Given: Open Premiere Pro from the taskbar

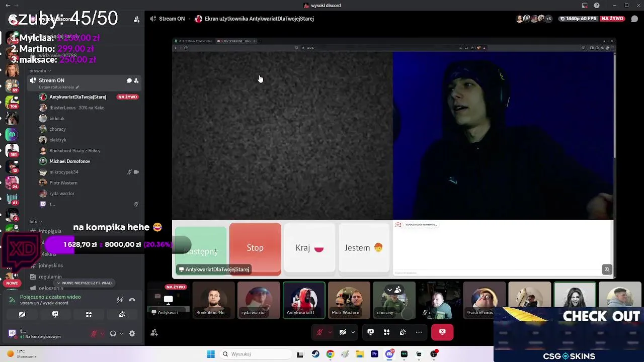Looking at the screenshot, I should (374, 354).
